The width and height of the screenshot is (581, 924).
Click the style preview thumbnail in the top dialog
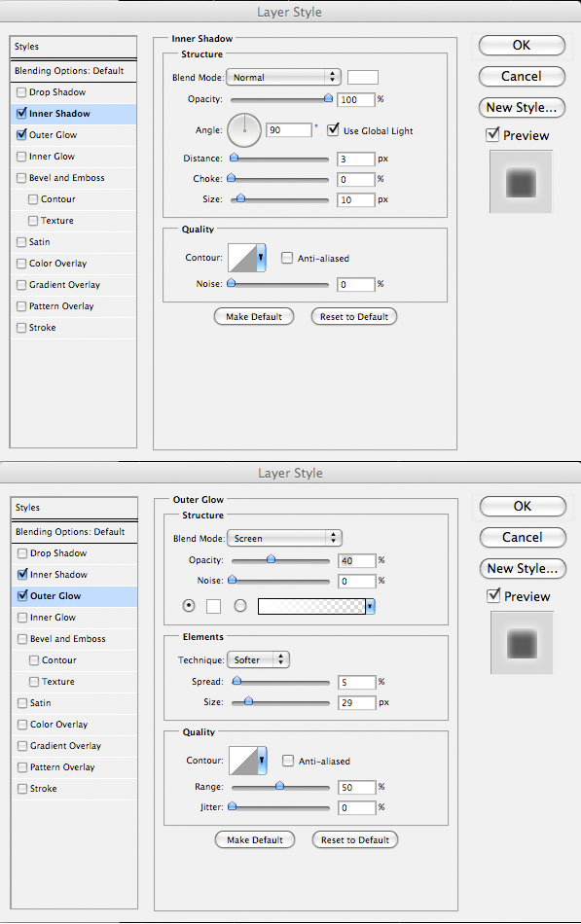[x=521, y=182]
